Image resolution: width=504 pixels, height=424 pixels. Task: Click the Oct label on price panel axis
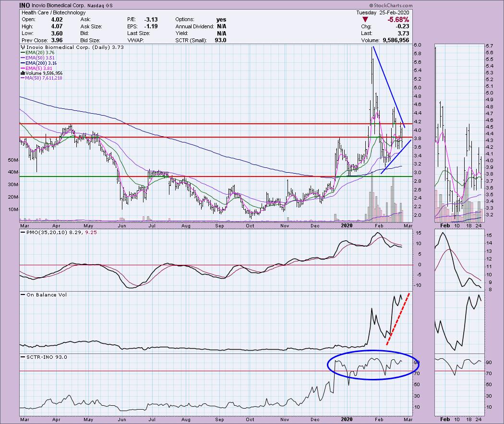(250, 226)
